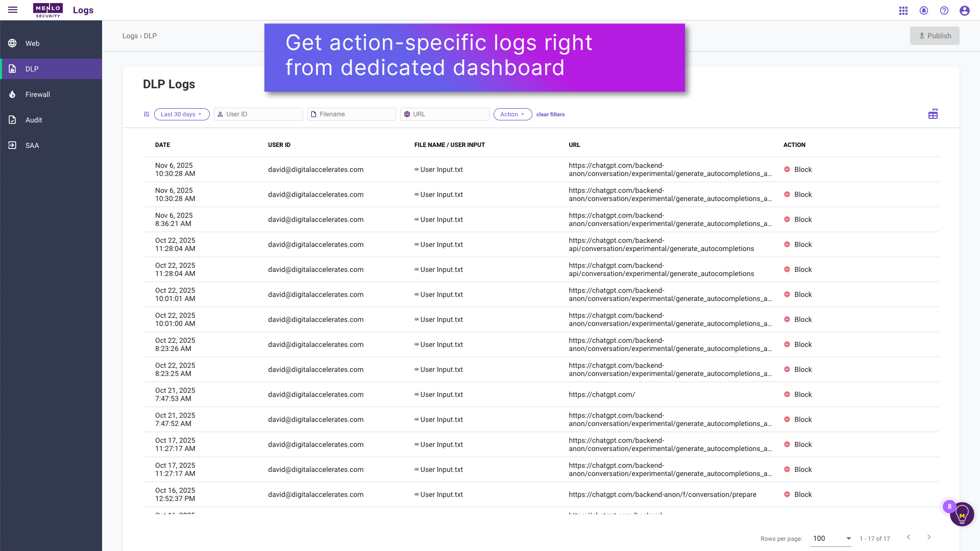Open the help question-mark icon
The image size is (980, 551).
coord(945,10)
